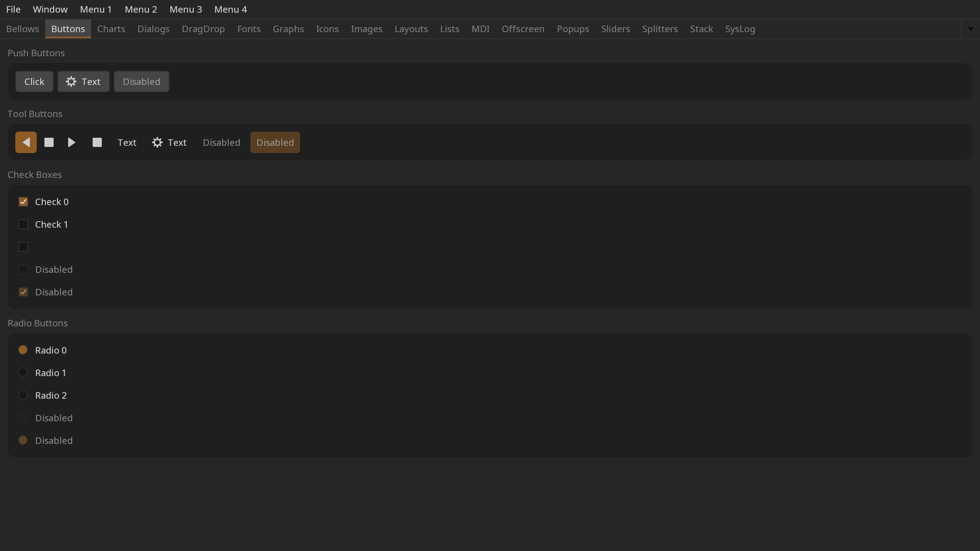Image resolution: width=980 pixels, height=551 pixels.
Task: Switch to the Fonts tab
Action: click(x=249, y=29)
